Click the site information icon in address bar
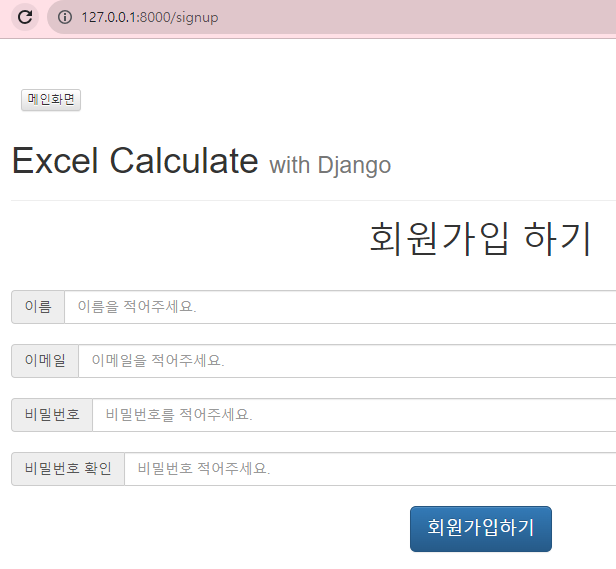The width and height of the screenshot is (616, 569). [x=65, y=17]
